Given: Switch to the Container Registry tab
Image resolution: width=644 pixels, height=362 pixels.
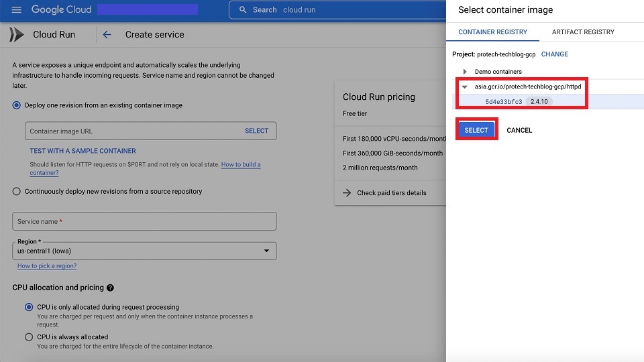Looking at the screenshot, I should click(492, 32).
